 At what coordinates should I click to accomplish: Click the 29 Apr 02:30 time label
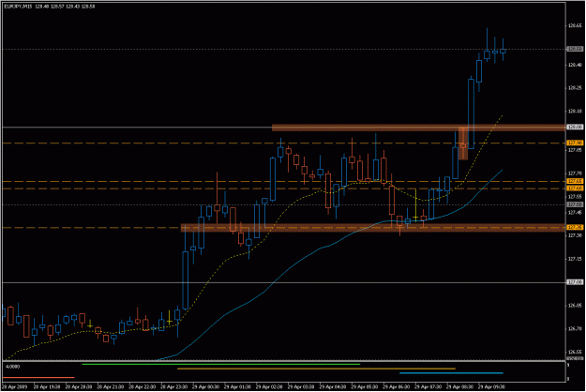click(x=269, y=386)
